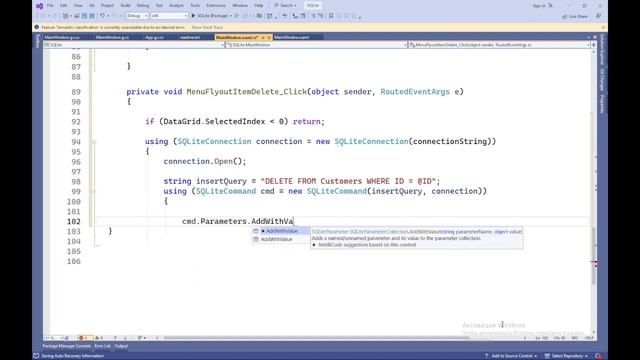Screen dimensions: 640x360
Task: Switch to the App.g.i.cs tab
Action: [x=154, y=37]
